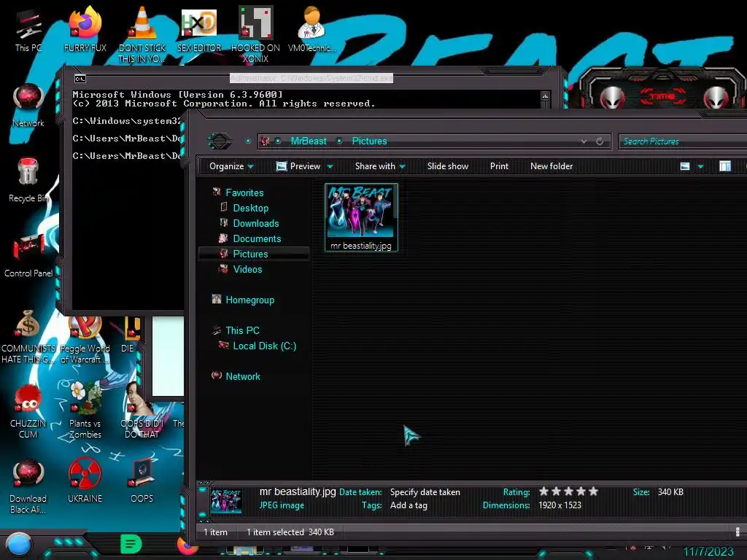Open the This PC desktop icon

coord(28,30)
